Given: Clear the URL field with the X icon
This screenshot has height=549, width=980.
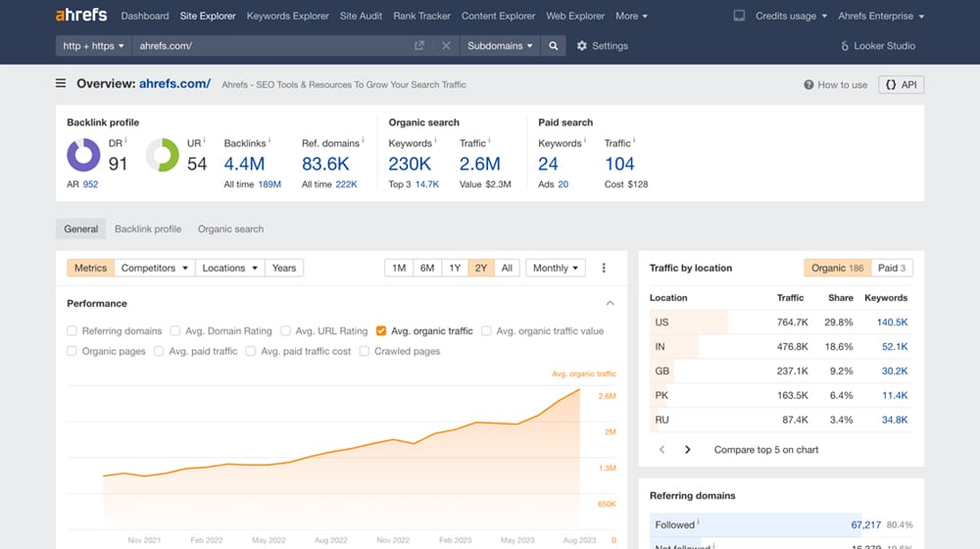Looking at the screenshot, I should tap(446, 46).
